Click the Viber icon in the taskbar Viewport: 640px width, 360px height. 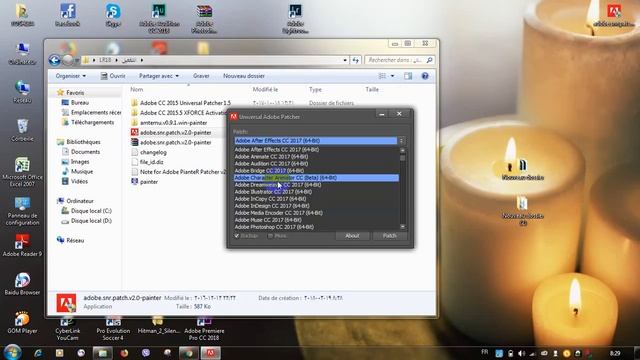[146, 353]
